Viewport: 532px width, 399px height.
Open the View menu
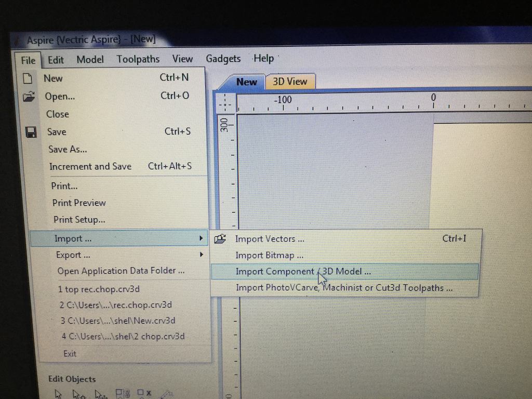click(x=182, y=59)
